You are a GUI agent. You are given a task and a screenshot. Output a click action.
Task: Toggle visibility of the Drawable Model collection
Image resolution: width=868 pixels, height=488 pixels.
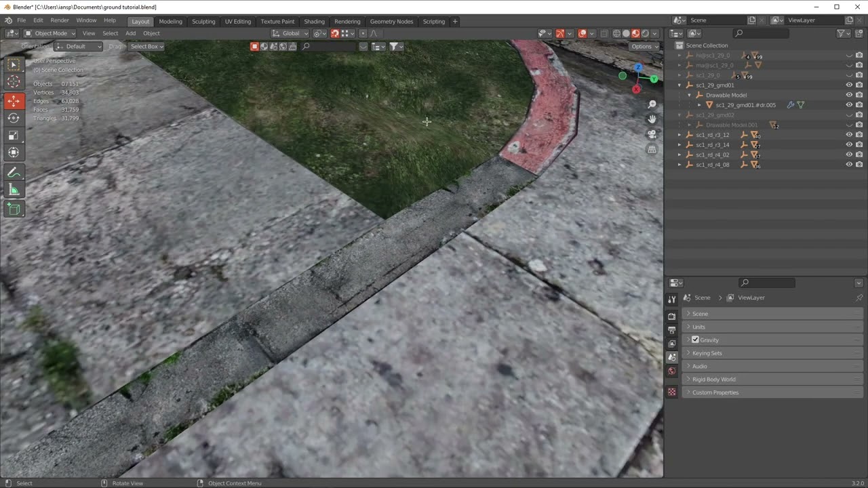[x=849, y=95]
